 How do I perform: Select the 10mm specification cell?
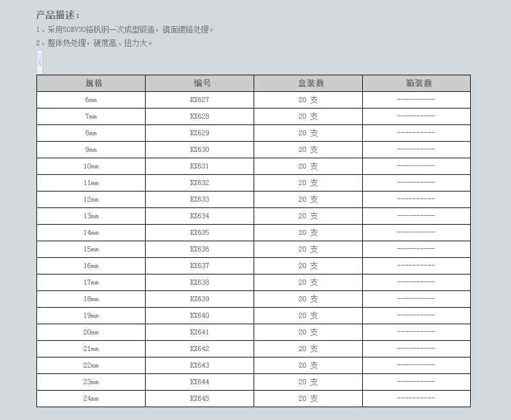[x=91, y=167]
